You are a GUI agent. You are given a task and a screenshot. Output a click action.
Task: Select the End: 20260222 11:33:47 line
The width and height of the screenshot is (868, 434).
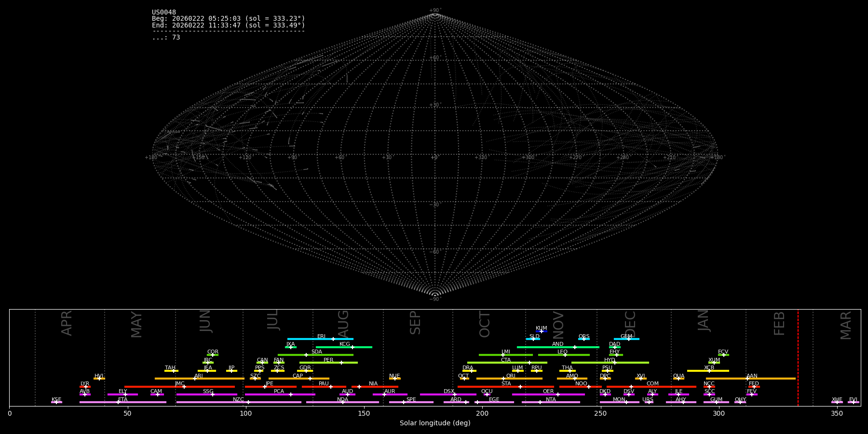(229, 25)
